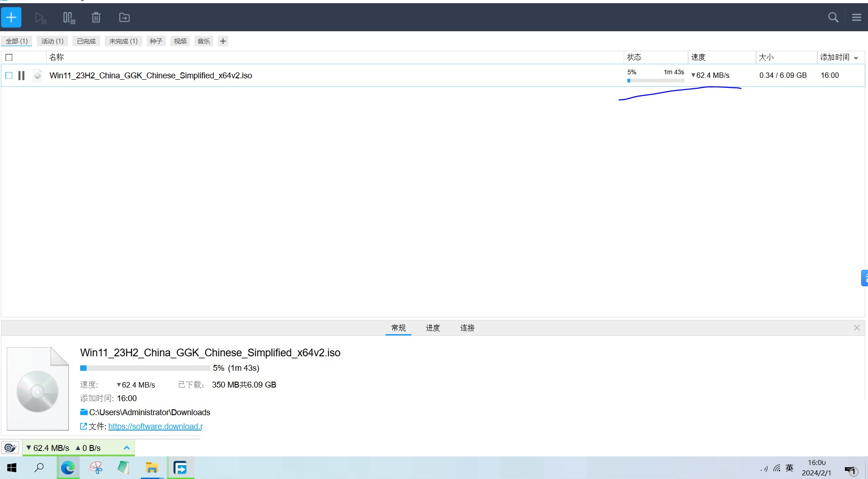Filter by 音乐 tag
This screenshot has height=479, width=868.
click(x=204, y=41)
